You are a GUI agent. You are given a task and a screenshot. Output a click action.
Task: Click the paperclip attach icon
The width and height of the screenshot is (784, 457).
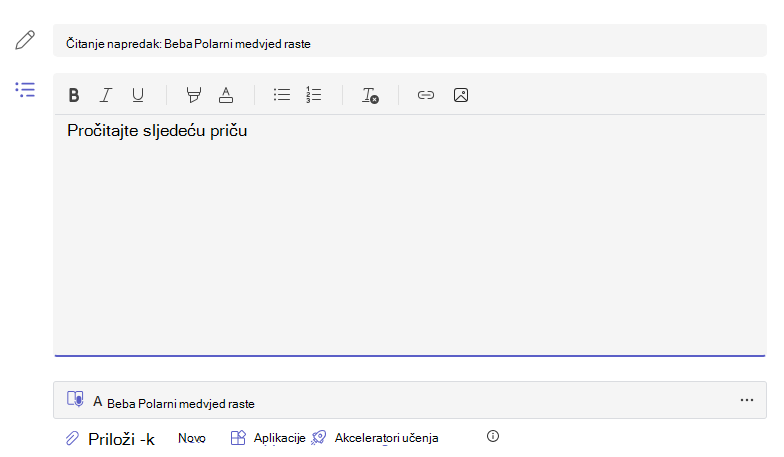coord(72,438)
